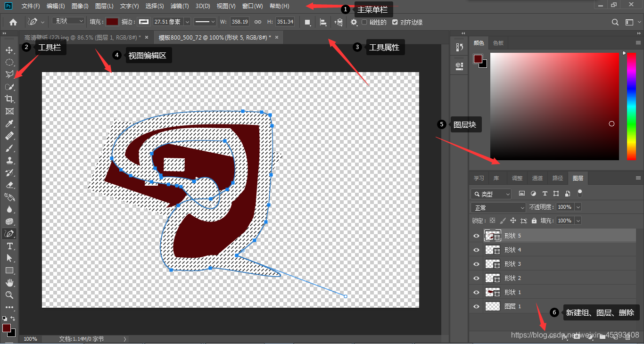Open the search icon at top right
The height and width of the screenshot is (344, 644).
615,22
